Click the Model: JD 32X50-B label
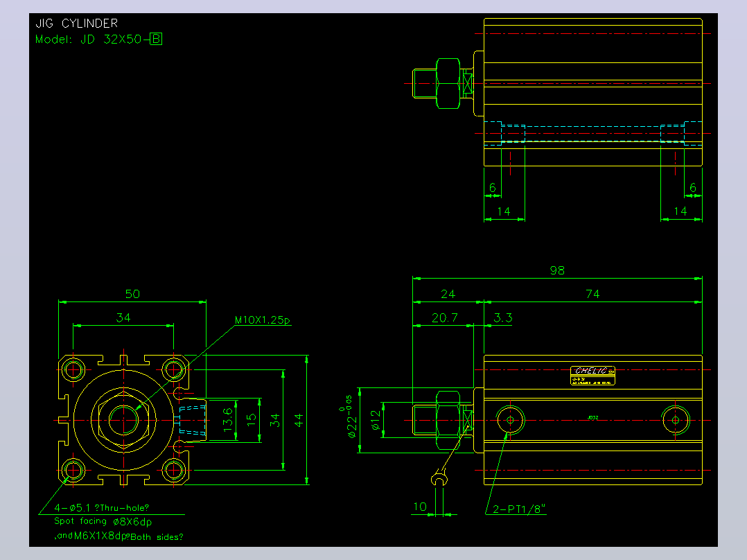The width and height of the screenshot is (747, 560). point(98,39)
